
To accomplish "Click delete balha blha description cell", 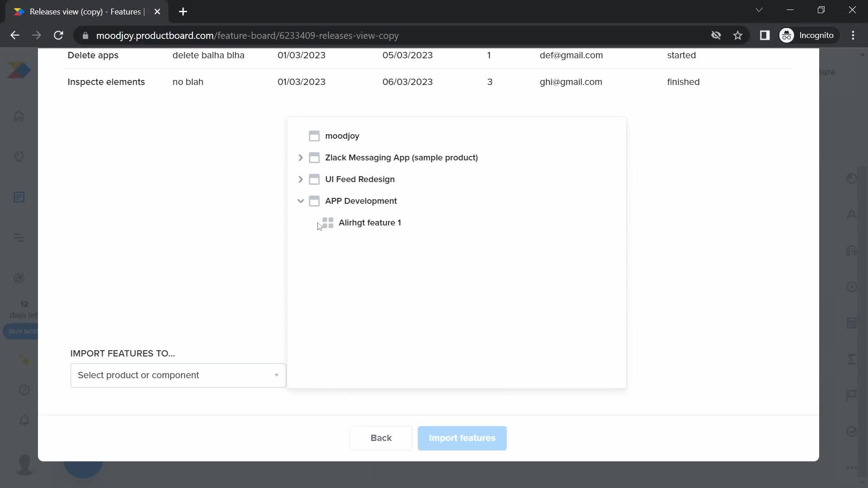I will (x=208, y=55).
